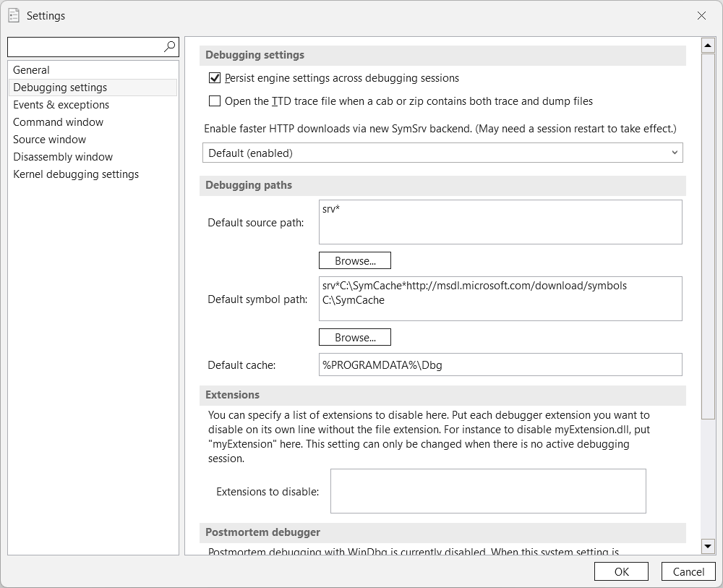The image size is (723, 588).
Task: Click the scrollbar down arrow
Action: (708, 546)
